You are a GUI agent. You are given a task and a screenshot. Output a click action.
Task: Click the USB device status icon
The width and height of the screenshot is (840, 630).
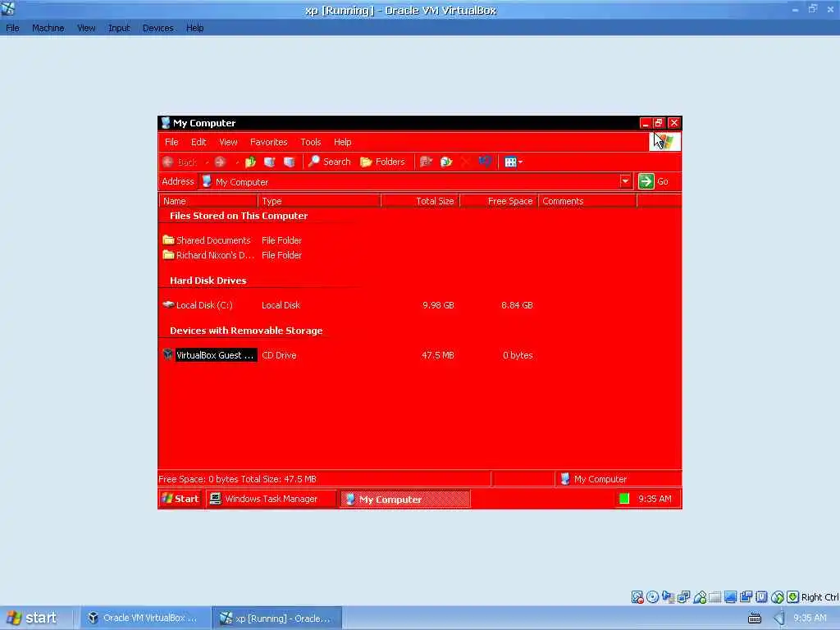click(x=700, y=597)
